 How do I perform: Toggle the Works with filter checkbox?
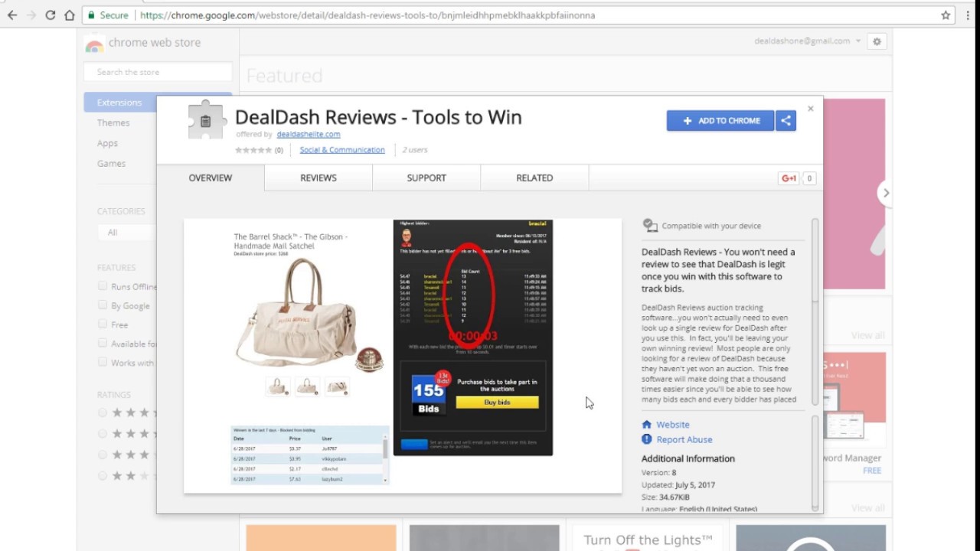point(103,363)
